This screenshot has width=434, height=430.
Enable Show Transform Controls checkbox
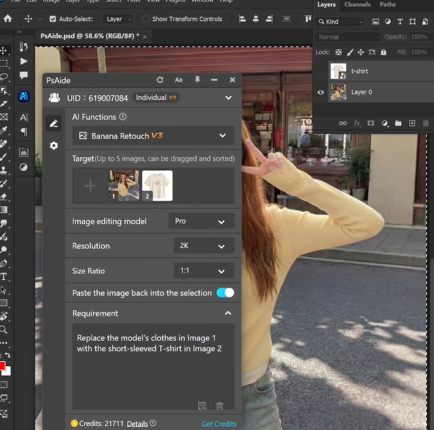[x=146, y=19]
